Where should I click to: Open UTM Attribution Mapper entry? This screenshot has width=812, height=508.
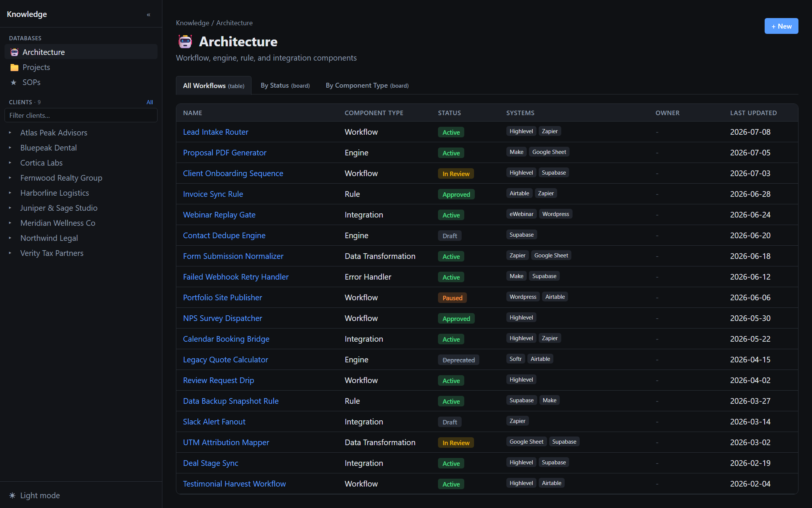click(226, 443)
